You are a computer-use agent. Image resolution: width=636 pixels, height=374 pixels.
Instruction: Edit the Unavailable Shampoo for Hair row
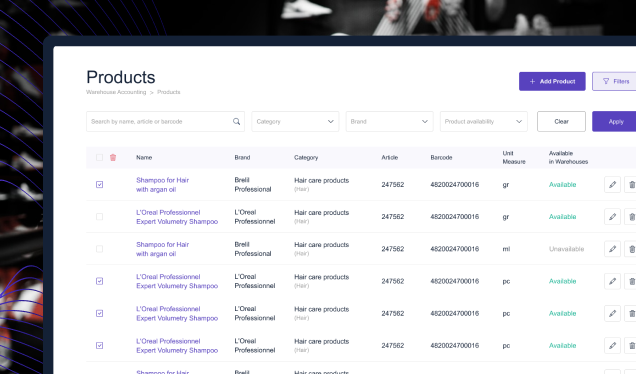pos(612,249)
